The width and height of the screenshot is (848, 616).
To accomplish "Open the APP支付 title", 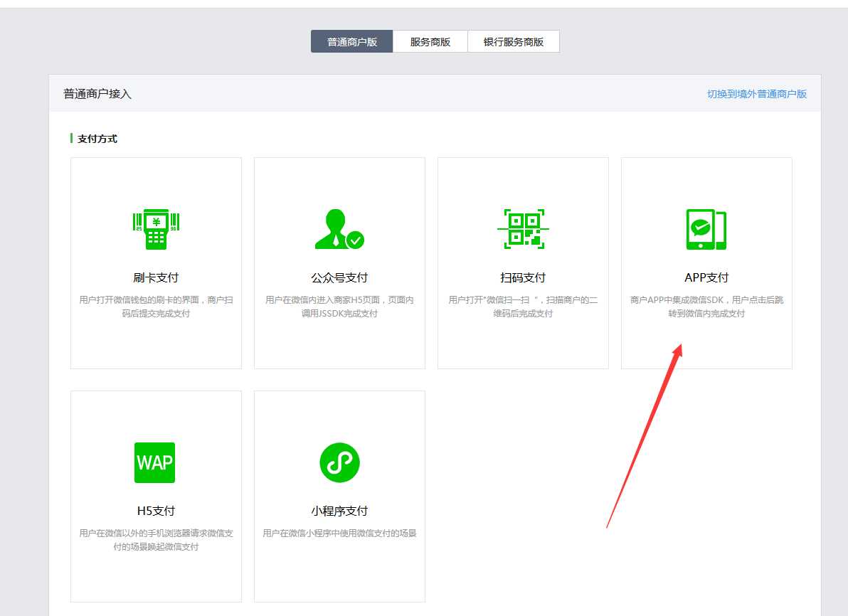I will [x=706, y=277].
